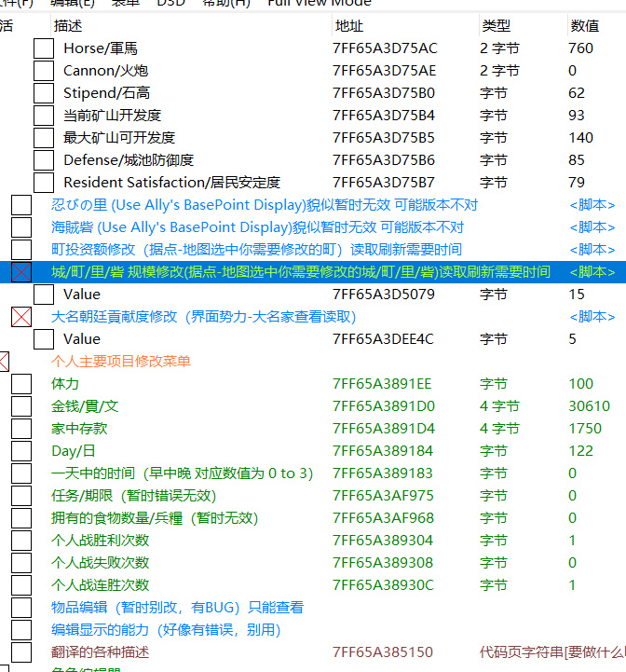
Task: Enable the 海賊砦 script checkbox
Action: point(21,227)
